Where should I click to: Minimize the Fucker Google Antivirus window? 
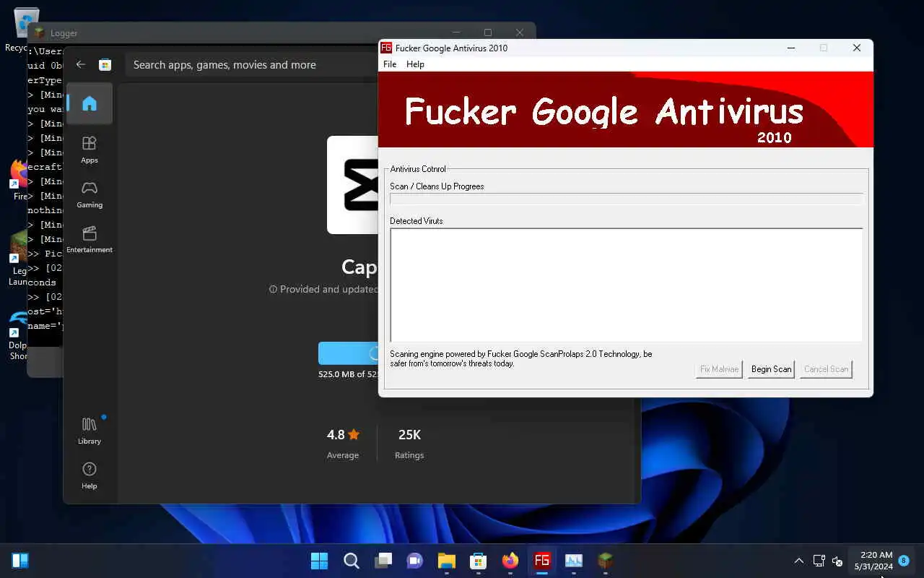tap(791, 48)
